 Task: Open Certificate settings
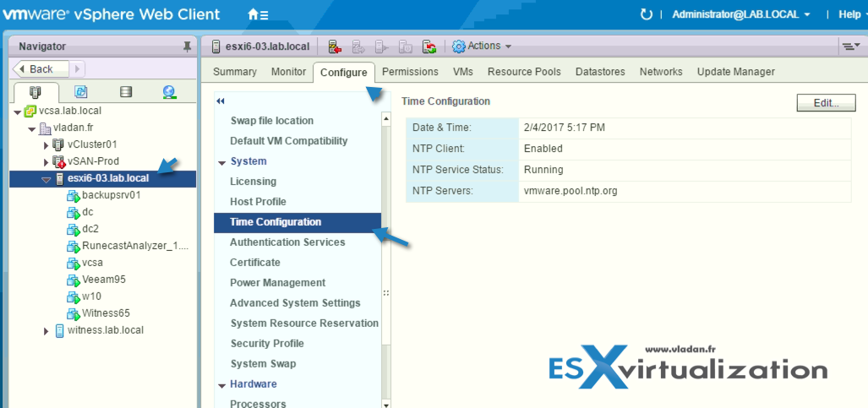pyautogui.click(x=255, y=263)
